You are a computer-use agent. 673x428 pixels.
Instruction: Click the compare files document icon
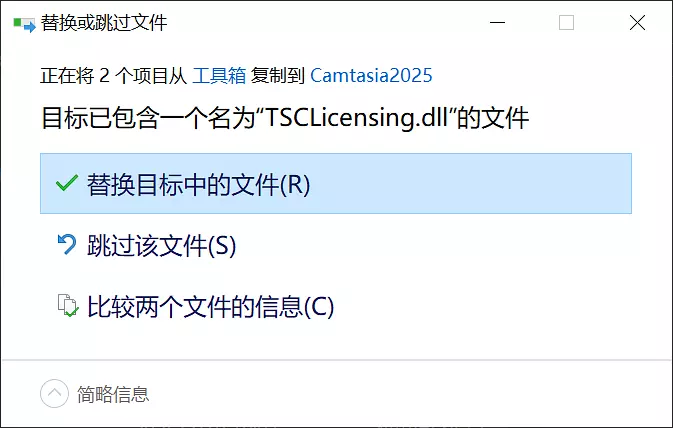click(68, 305)
